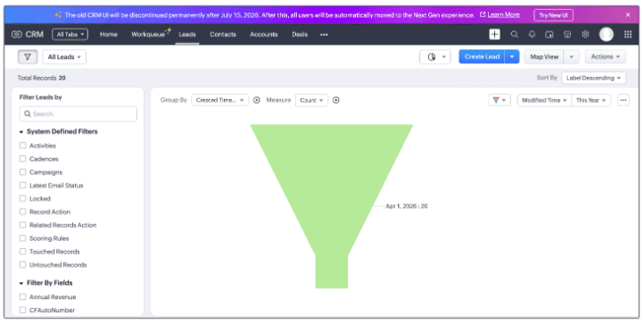Open the chart color palette picker
This screenshot has width=644, height=324.
pos(499,100)
